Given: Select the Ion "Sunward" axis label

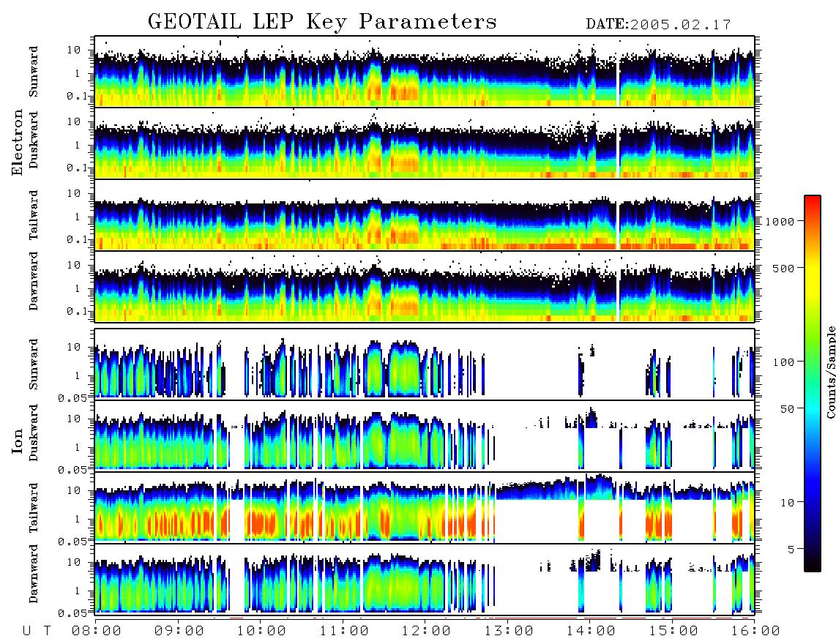Looking at the screenshot, I should (x=34, y=364).
